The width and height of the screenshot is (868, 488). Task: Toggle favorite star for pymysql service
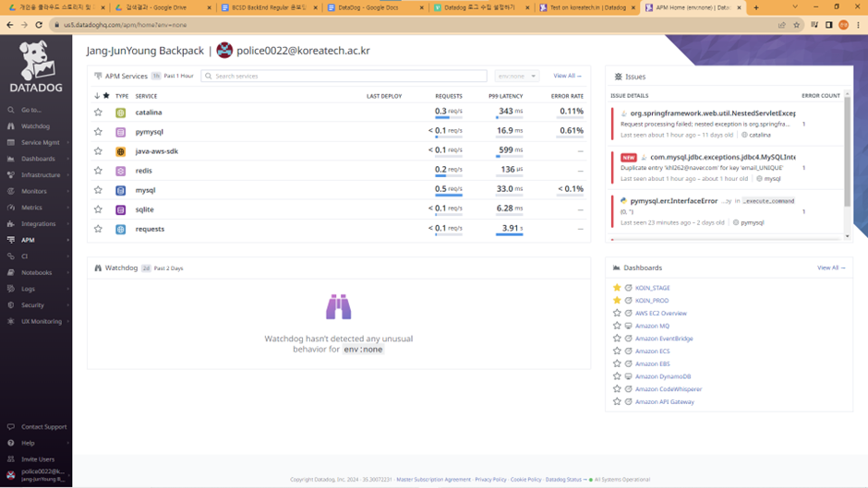click(98, 132)
